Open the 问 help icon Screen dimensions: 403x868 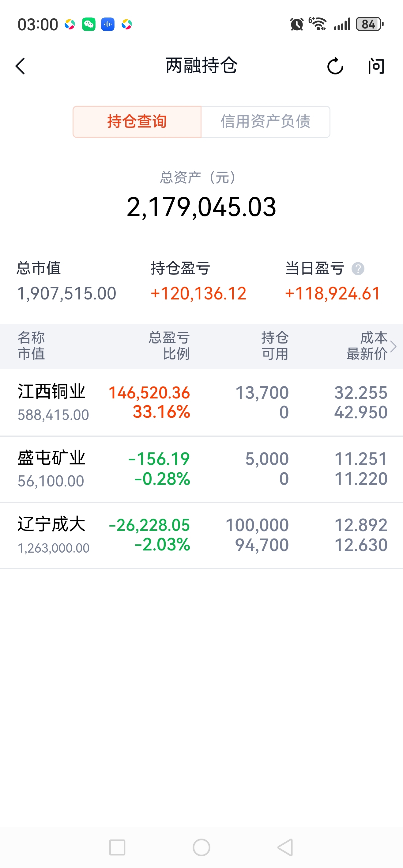click(x=376, y=66)
